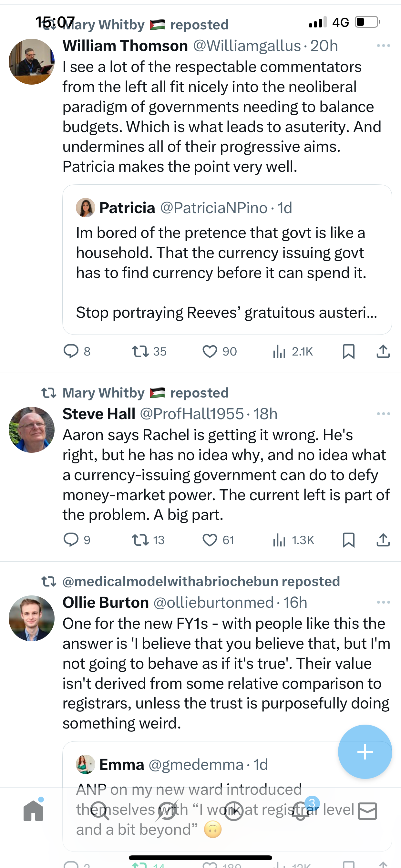Share Steve Hall's post
The height and width of the screenshot is (868, 401).
(383, 540)
